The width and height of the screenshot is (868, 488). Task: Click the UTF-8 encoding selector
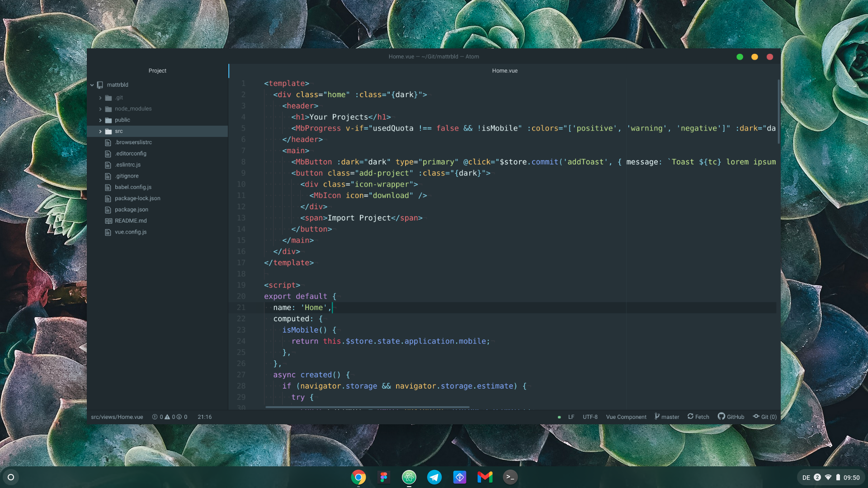(590, 417)
